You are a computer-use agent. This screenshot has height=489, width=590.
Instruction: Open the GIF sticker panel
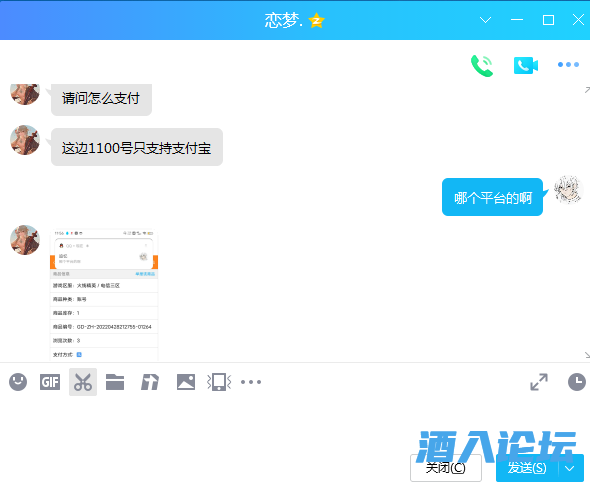point(50,382)
